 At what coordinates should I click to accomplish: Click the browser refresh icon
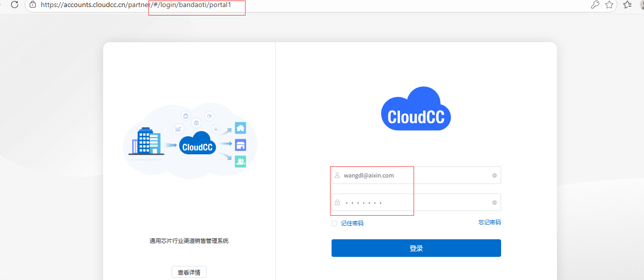pos(15,5)
